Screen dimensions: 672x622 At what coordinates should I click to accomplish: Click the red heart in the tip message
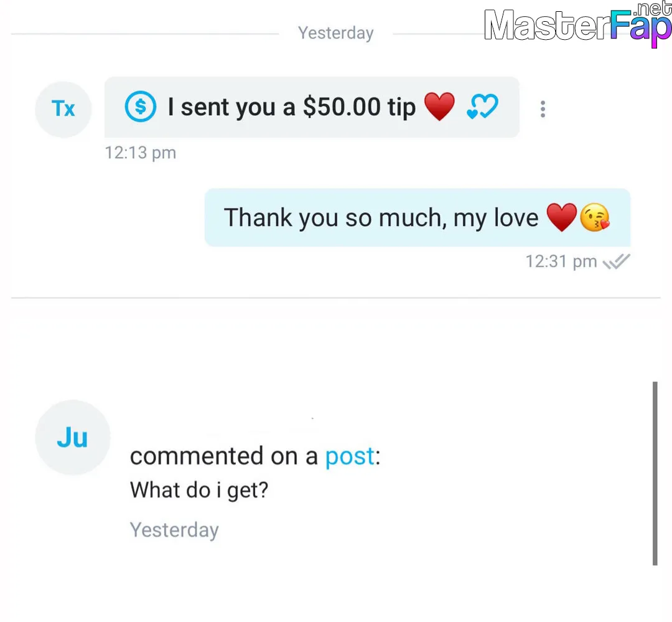click(x=439, y=107)
